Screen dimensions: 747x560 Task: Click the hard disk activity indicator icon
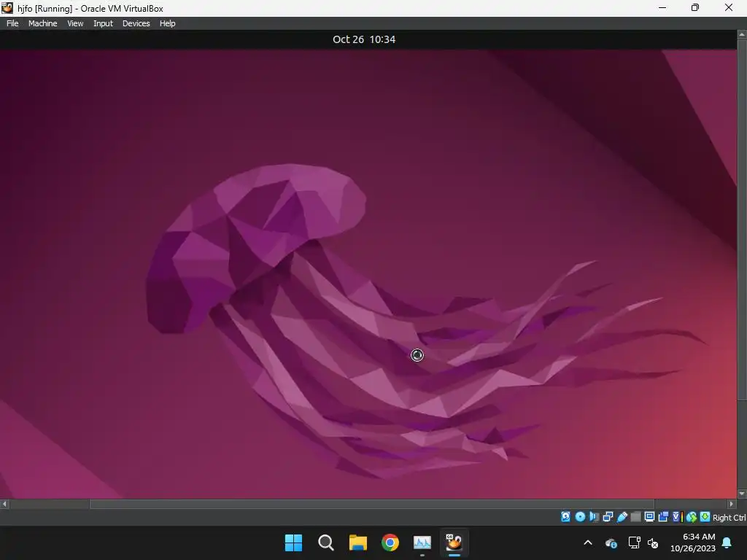pyautogui.click(x=565, y=517)
